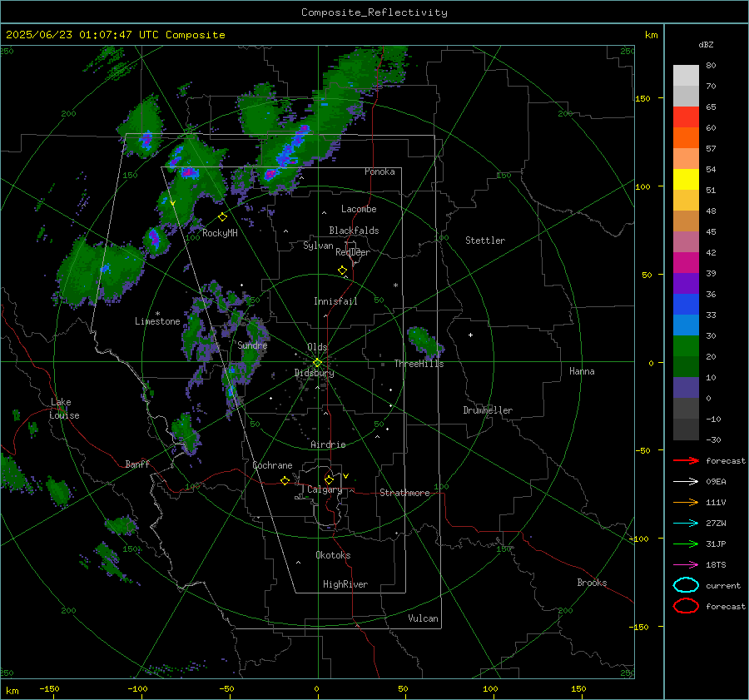The height and width of the screenshot is (700, 749).
Task: Click the Brooks town label
Action: click(592, 583)
